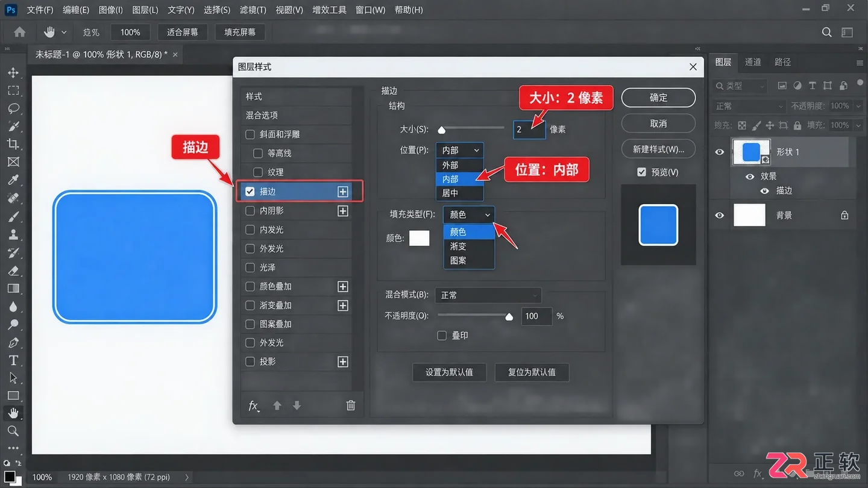Select the Clone Stamp tool

[13, 234]
